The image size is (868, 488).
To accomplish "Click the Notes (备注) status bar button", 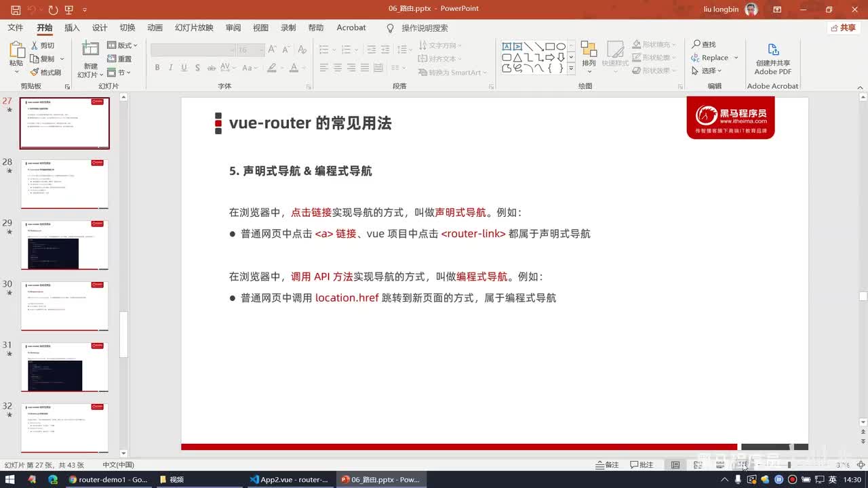I will click(x=608, y=465).
